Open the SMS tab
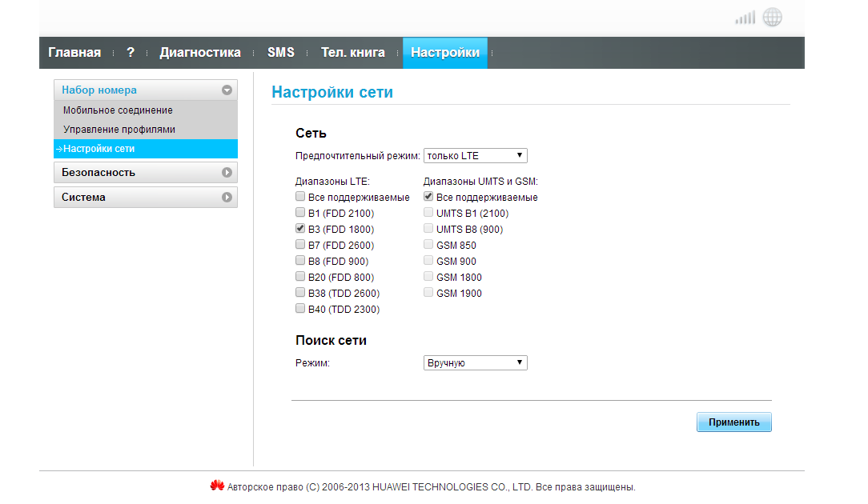 pos(281,53)
